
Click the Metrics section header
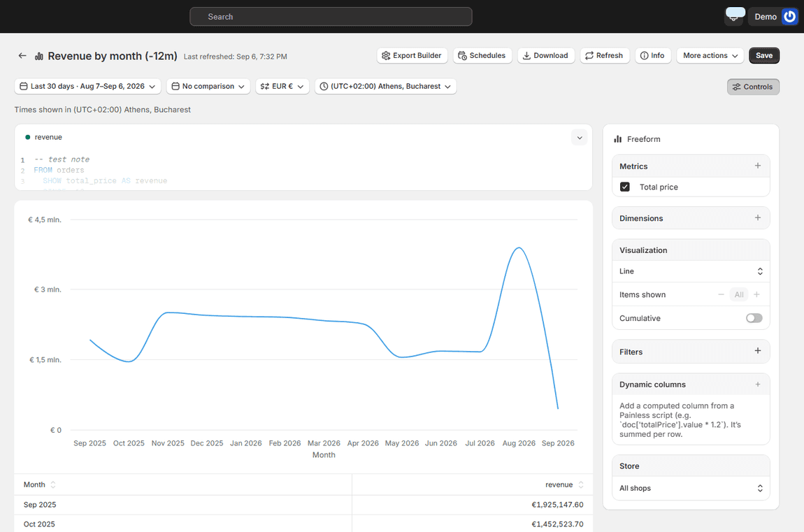(691, 166)
